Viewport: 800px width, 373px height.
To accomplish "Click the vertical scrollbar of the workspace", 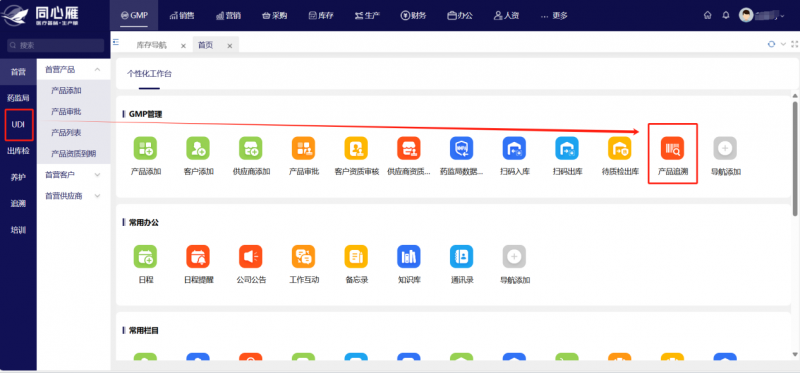I will (795, 158).
